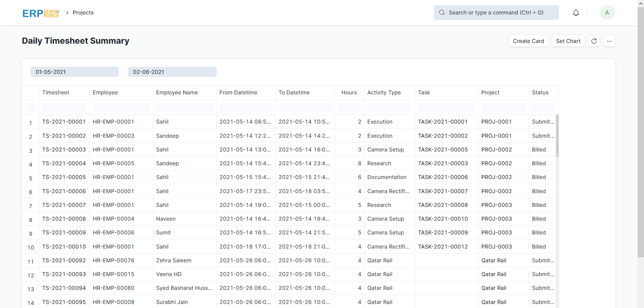Click the table's vertical scrollbar thumb
The image size is (644, 308).
(557, 136)
